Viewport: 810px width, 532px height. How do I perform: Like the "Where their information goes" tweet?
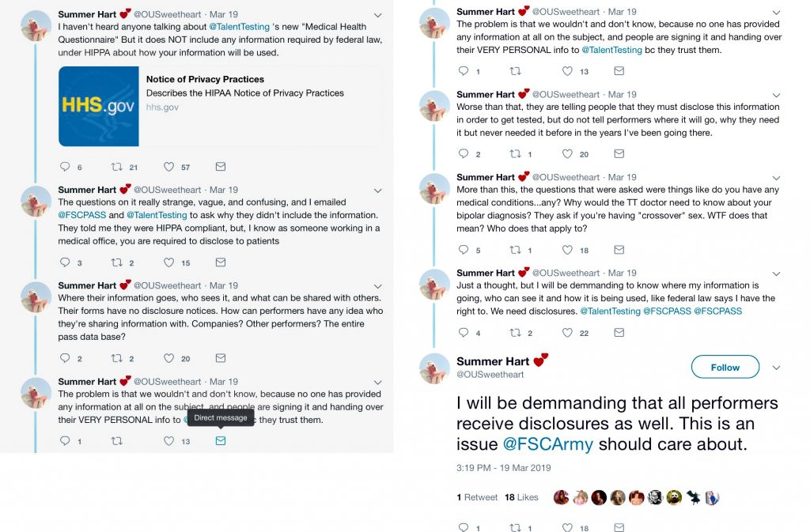click(x=168, y=358)
